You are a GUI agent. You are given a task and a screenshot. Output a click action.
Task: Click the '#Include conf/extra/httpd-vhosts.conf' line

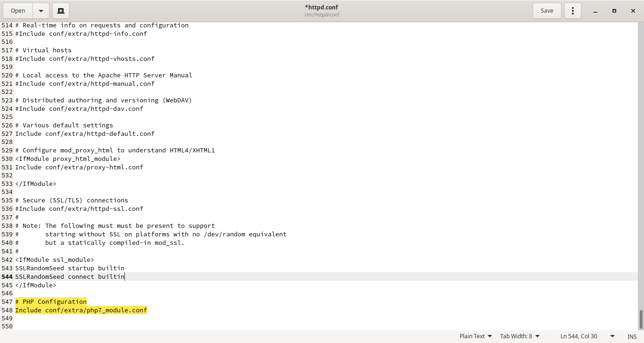tap(85, 59)
